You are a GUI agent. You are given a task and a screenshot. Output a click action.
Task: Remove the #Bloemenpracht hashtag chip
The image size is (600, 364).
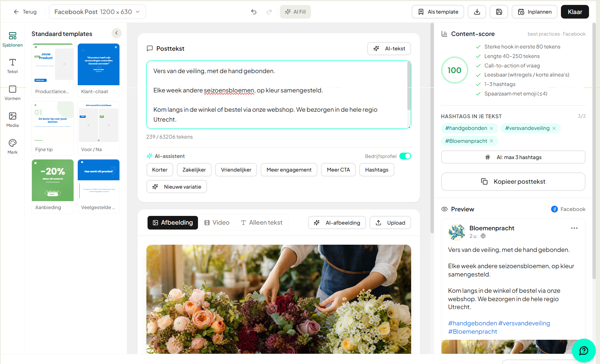click(492, 141)
